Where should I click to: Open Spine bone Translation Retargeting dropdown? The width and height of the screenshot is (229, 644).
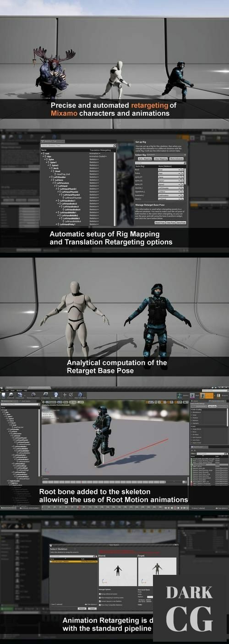[94, 159]
